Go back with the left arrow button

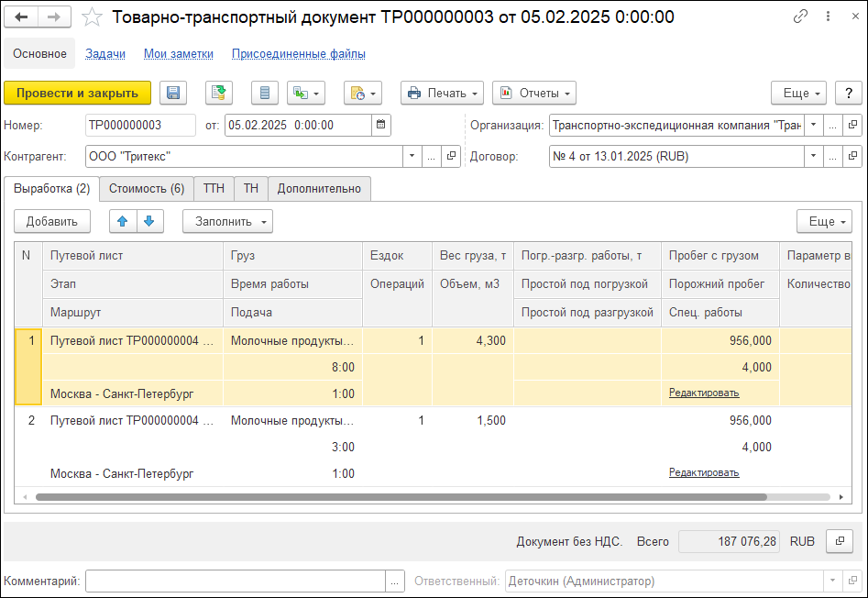pyautogui.click(x=21, y=17)
